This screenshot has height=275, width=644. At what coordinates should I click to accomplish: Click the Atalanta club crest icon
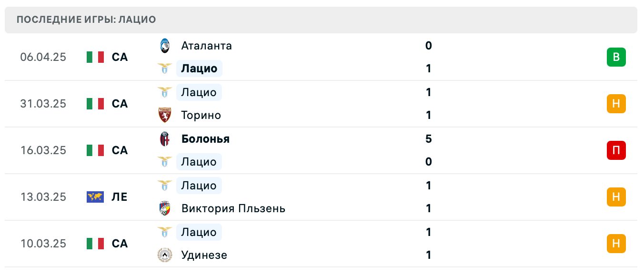(164, 46)
